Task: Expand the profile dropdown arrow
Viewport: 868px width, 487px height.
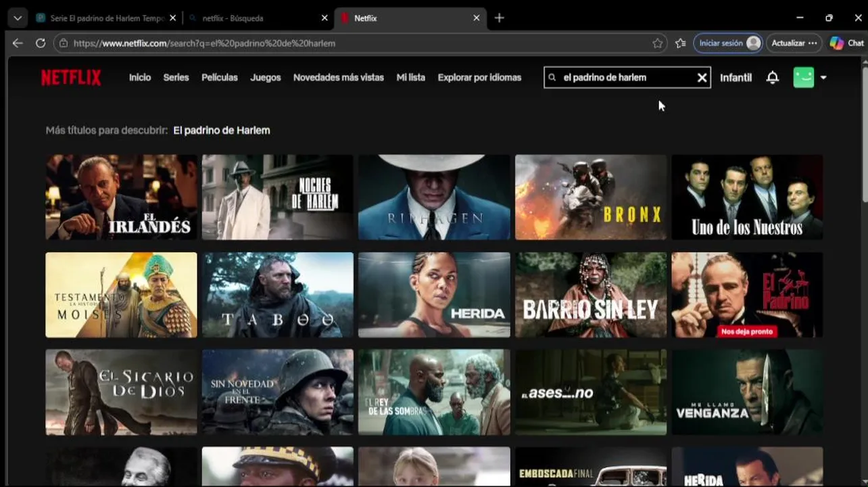Action: pos(823,78)
